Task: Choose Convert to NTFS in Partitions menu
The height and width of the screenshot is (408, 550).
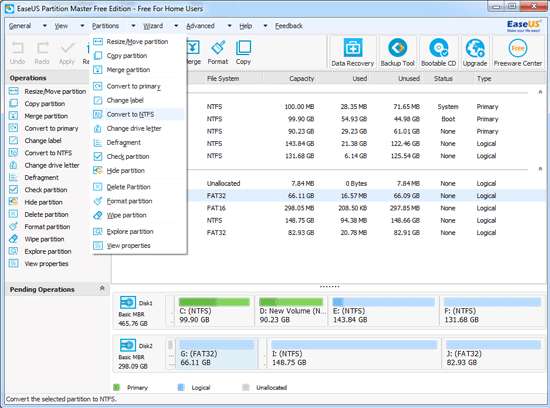Action: click(138, 114)
